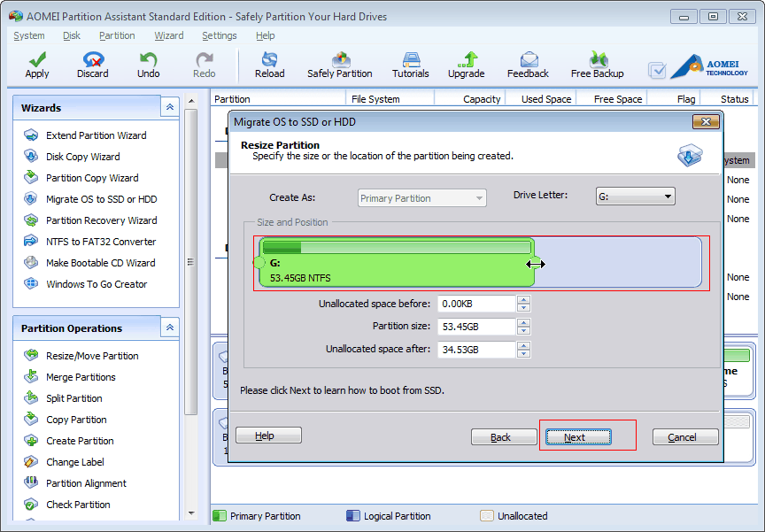Click the Capacity column header
The image size is (765, 532).
coord(469,99)
